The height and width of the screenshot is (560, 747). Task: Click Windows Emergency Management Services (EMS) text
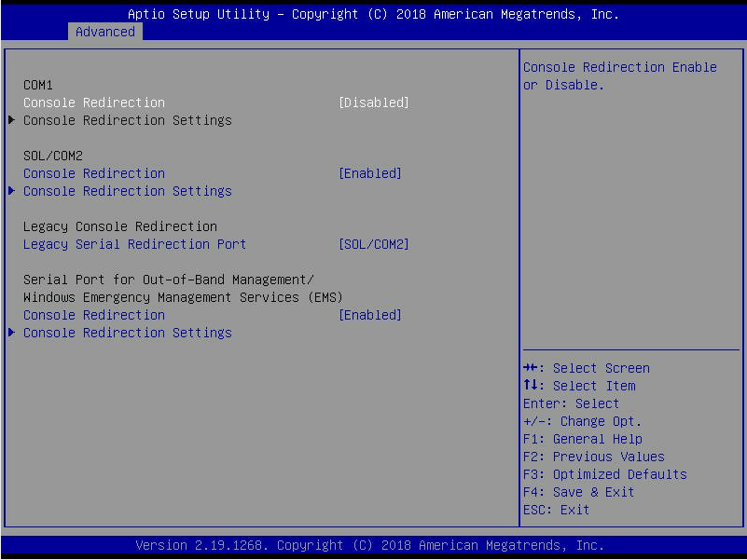[x=183, y=297]
